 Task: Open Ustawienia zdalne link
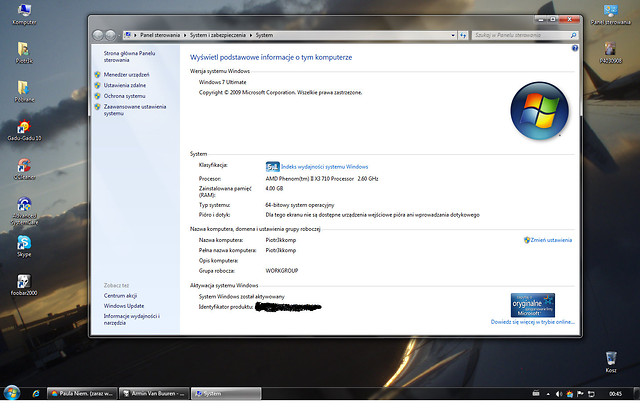[x=124, y=85]
